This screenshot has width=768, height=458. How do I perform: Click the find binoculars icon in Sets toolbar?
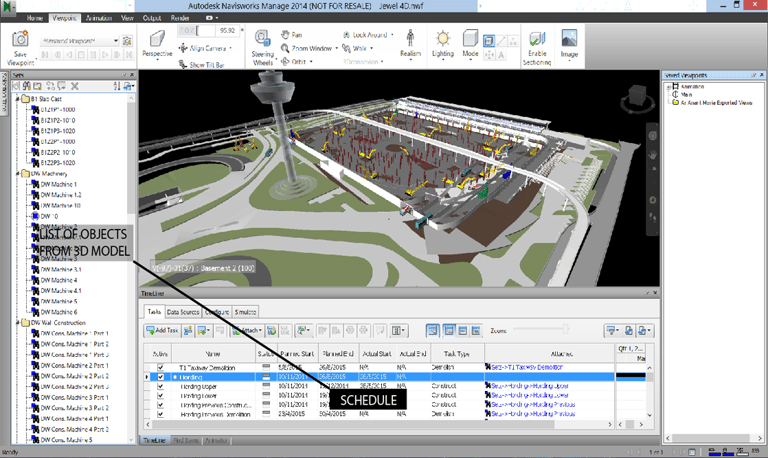click(x=26, y=86)
